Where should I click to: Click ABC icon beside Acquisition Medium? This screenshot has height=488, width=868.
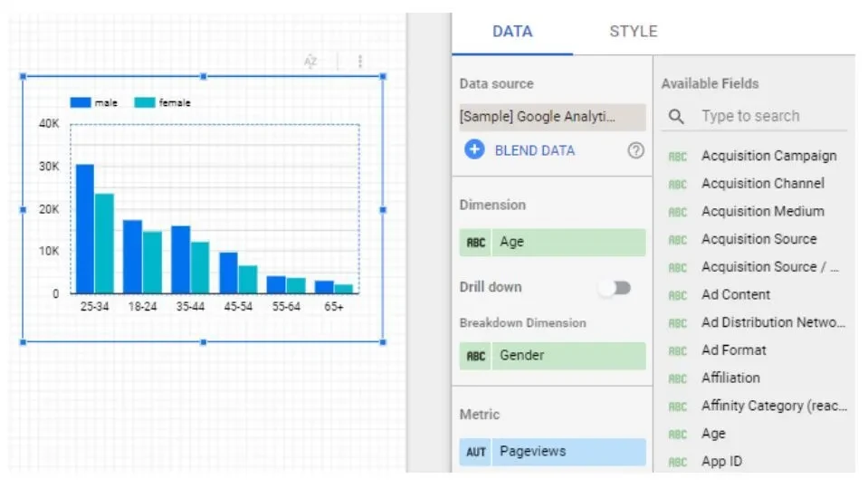click(x=677, y=212)
